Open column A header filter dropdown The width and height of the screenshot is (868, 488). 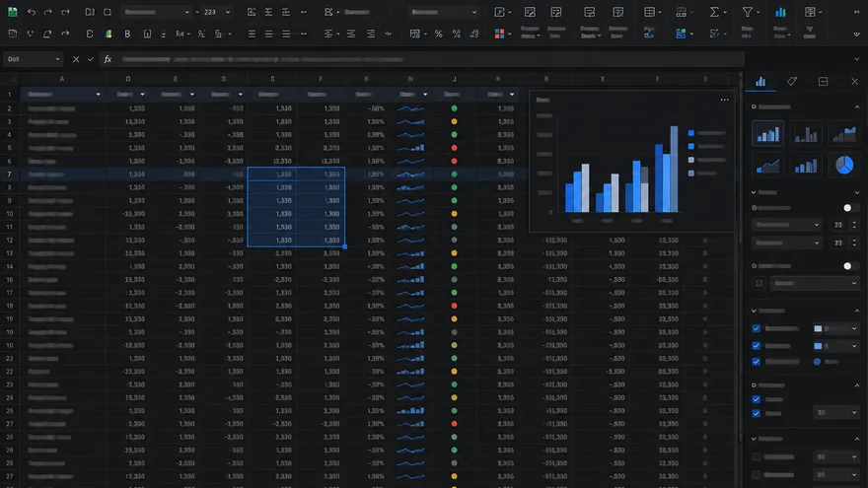point(98,95)
